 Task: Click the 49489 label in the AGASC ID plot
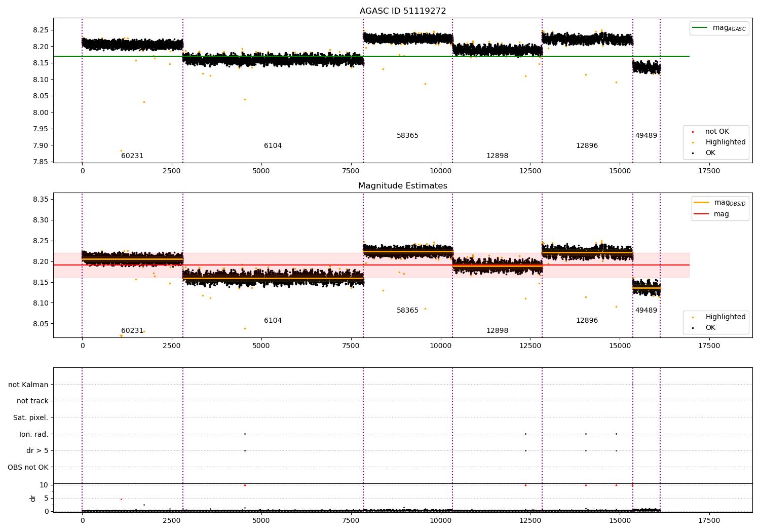(x=646, y=136)
